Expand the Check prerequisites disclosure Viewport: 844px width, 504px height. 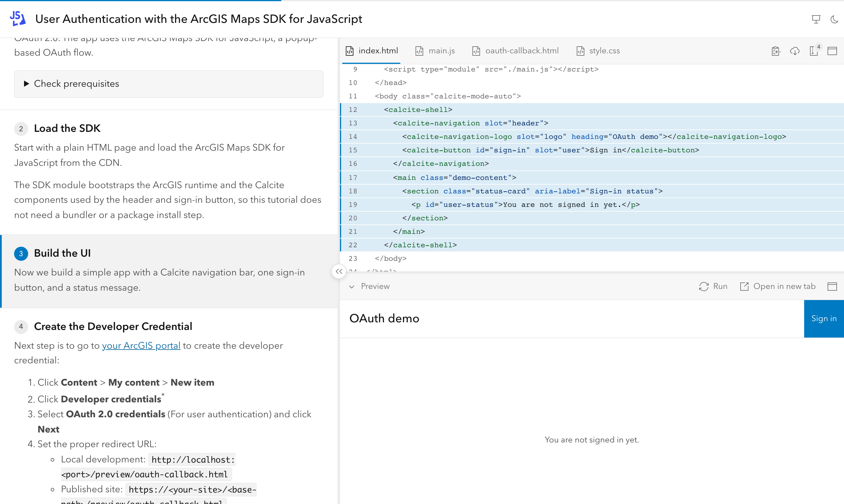(169, 84)
